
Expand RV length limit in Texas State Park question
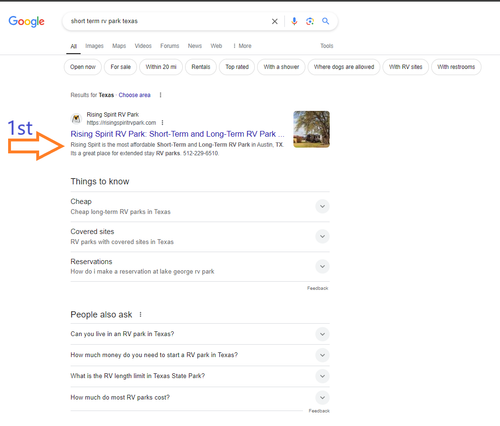[x=200, y=376]
